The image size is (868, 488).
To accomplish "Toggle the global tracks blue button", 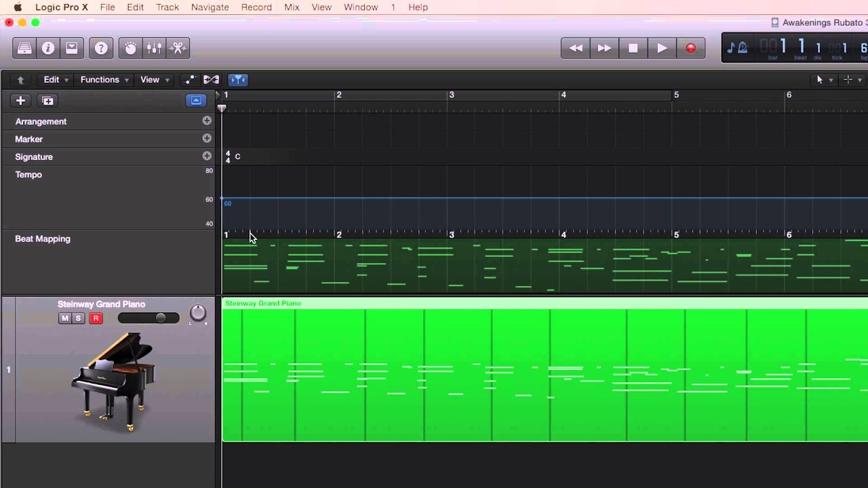I will click(195, 100).
